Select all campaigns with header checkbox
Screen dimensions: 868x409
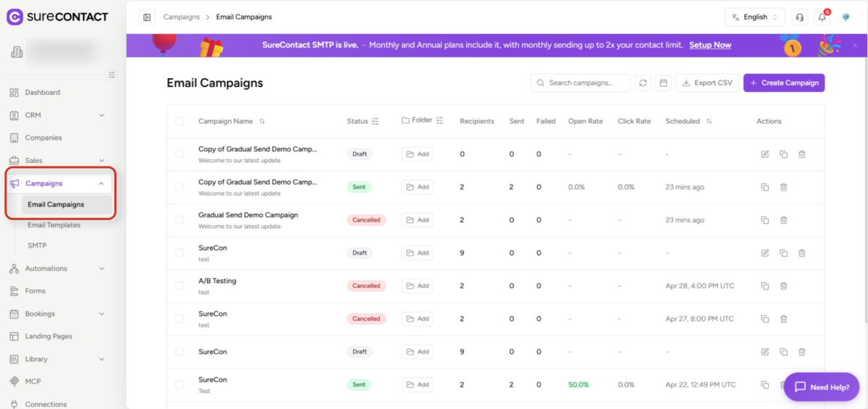coord(179,122)
